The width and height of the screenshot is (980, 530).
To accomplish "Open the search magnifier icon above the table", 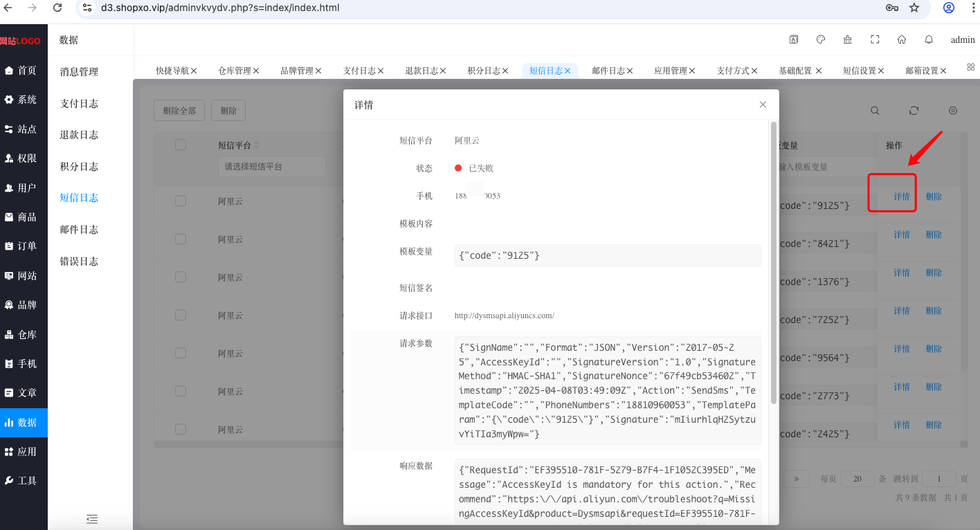I will (x=875, y=111).
